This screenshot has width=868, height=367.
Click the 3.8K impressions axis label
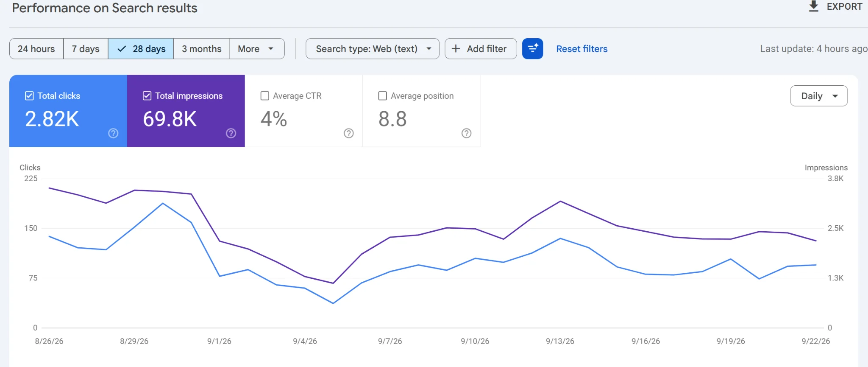[x=835, y=179]
